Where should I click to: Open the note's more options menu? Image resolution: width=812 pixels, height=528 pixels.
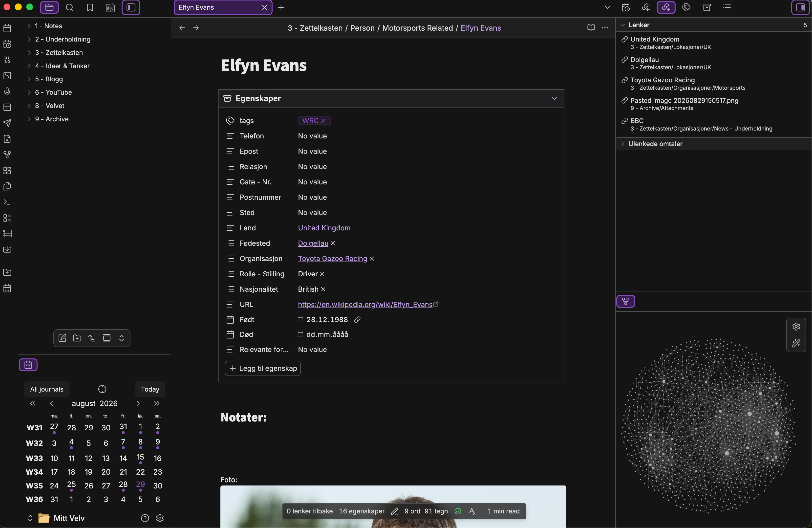tap(605, 28)
